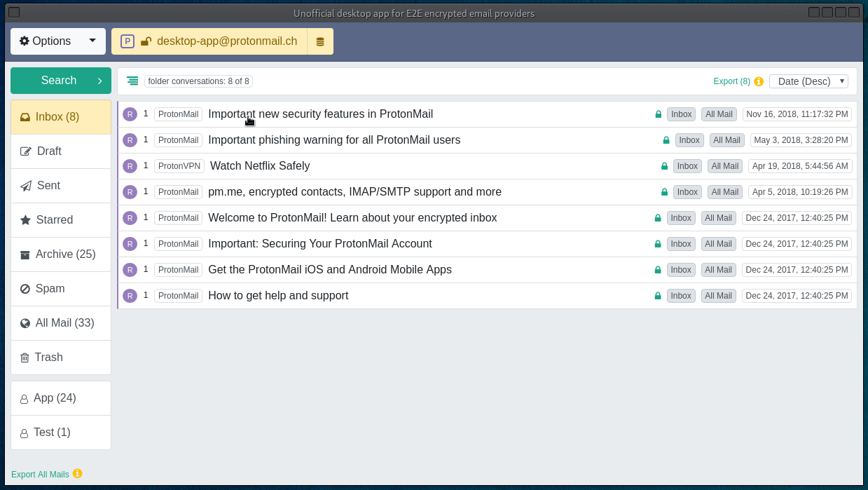Click the Inbox tray icon in sidebar

point(25,117)
